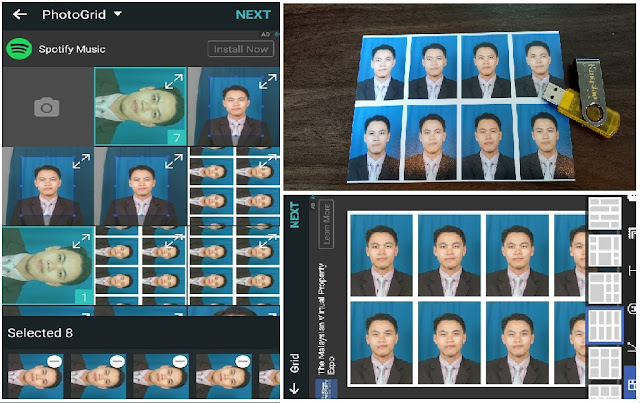
Task: Select the third portrait cell in editor bottom row
Action: (518, 343)
